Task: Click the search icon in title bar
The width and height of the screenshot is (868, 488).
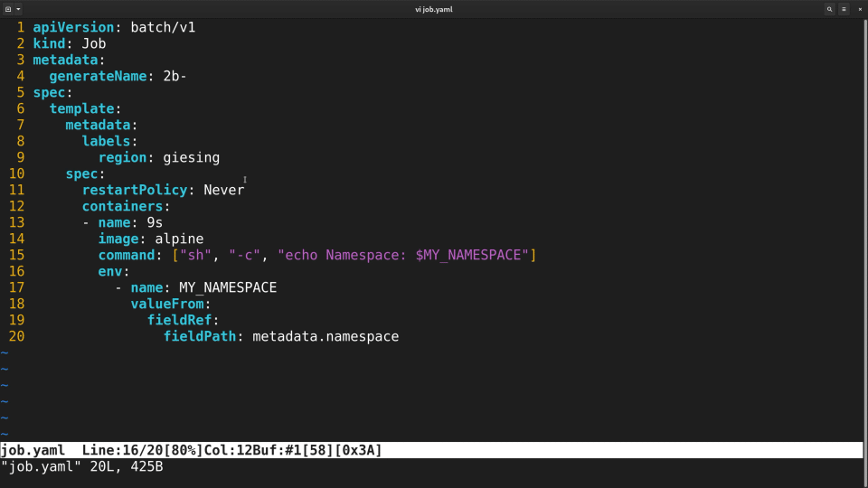Action: [829, 9]
